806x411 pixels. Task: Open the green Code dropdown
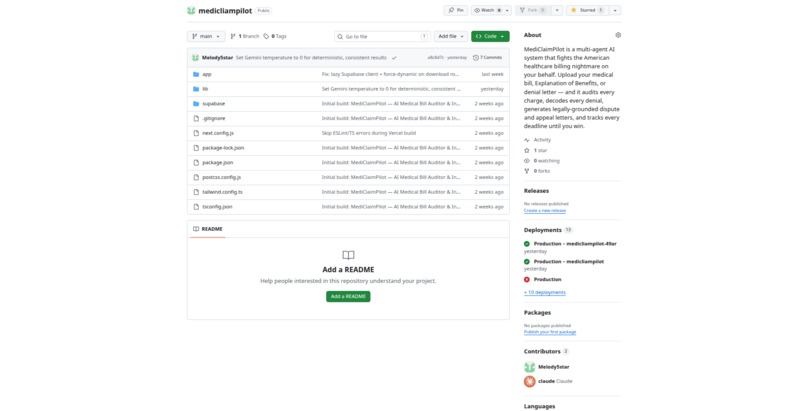490,36
